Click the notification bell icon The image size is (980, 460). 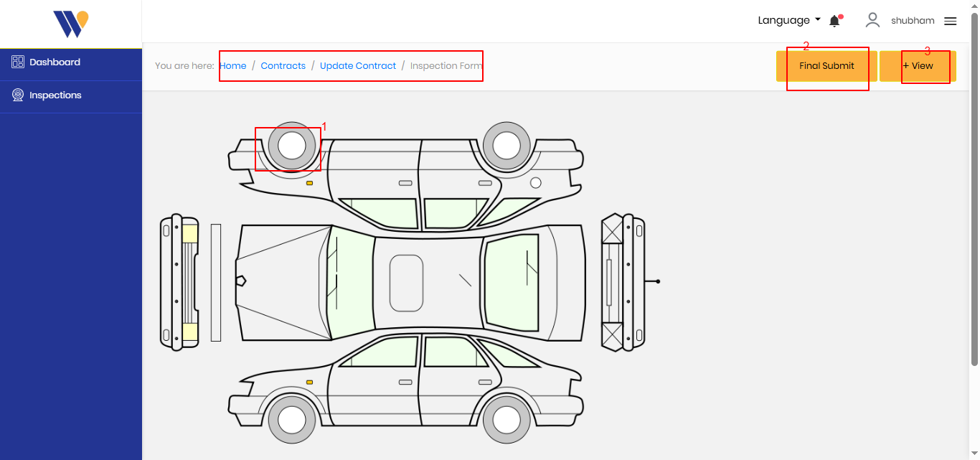pos(834,22)
